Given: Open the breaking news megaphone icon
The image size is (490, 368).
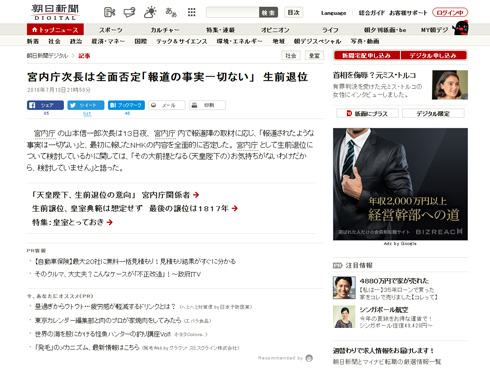Looking at the screenshot, I should tap(129, 12).
